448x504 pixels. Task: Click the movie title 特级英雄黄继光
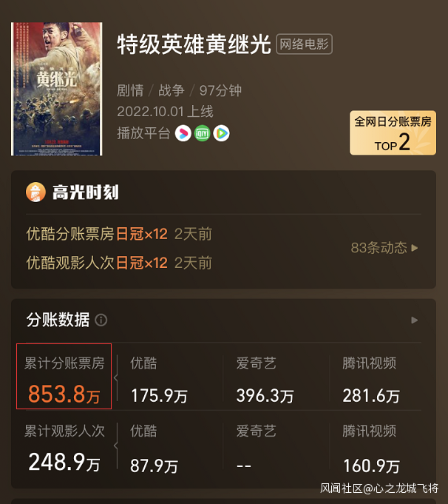tap(194, 44)
